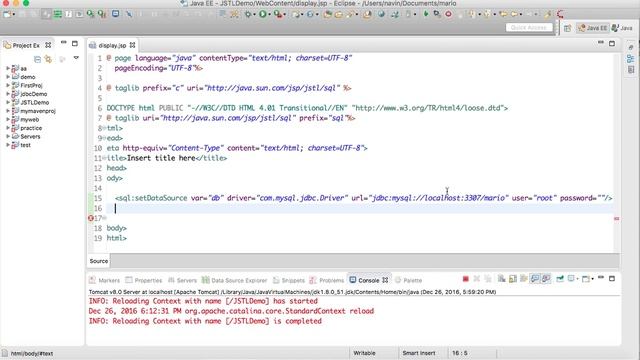The width and height of the screenshot is (640, 360).
Task: Open the Run button dropdown arrow
Action: pyautogui.click(x=269, y=15)
